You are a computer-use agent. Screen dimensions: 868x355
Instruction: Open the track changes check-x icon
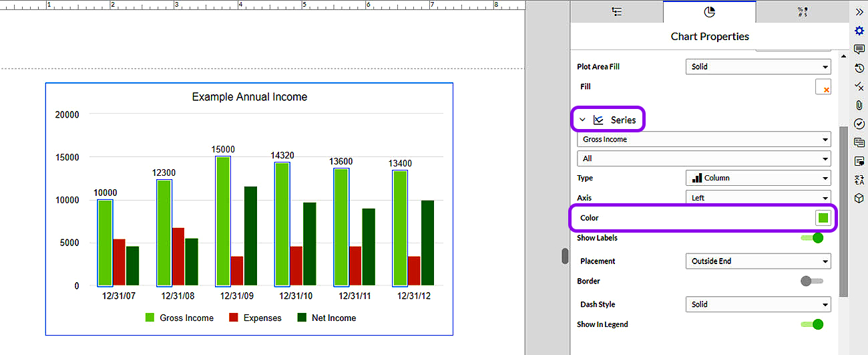coord(859,87)
